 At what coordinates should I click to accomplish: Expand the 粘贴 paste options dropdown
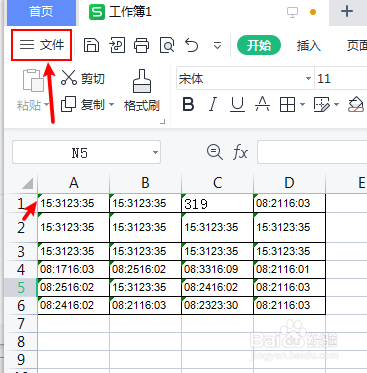(46, 105)
